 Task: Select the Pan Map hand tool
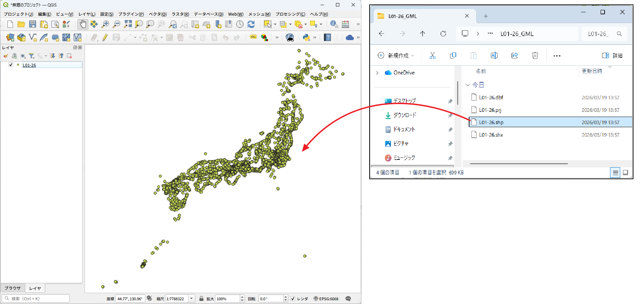[83, 24]
